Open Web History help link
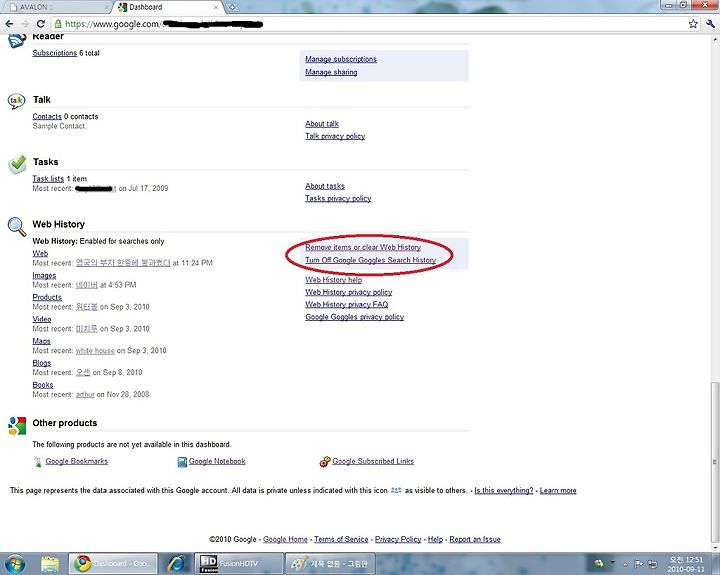The width and height of the screenshot is (720, 575). tap(333, 280)
